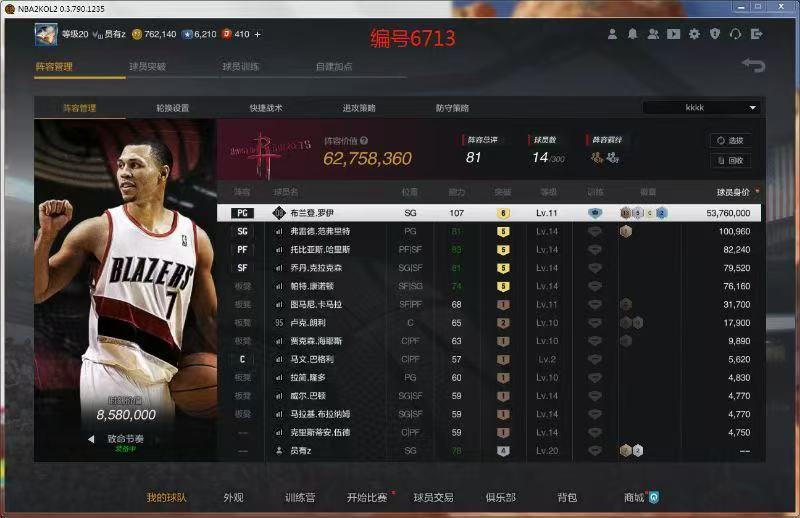The image size is (800, 518).
Task: Click the second lineup bond icon
Action: [x=613, y=158]
